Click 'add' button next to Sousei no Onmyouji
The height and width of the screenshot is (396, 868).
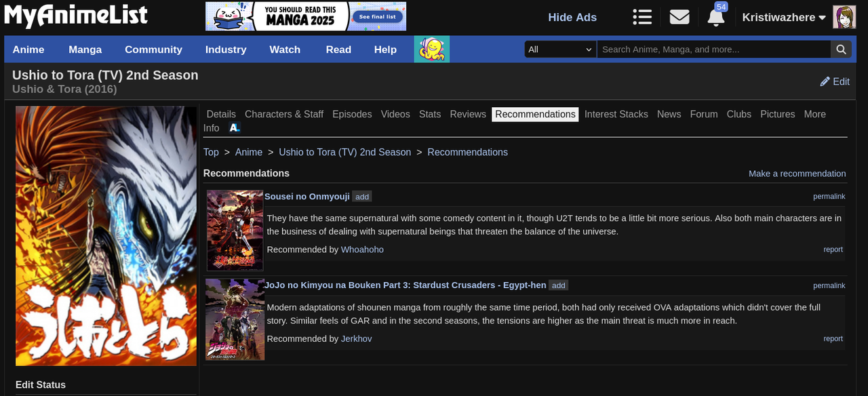pyautogui.click(x=362, y=197)
